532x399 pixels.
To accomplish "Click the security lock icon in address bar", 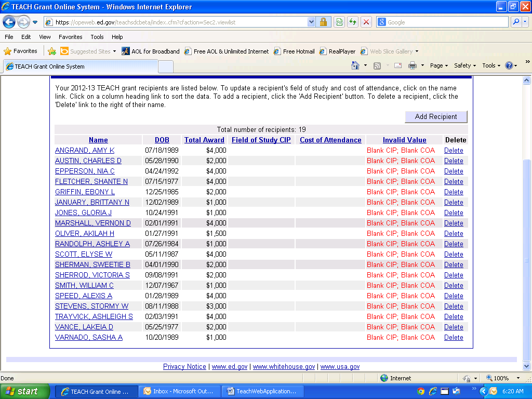I will click(x=323, y=22).
